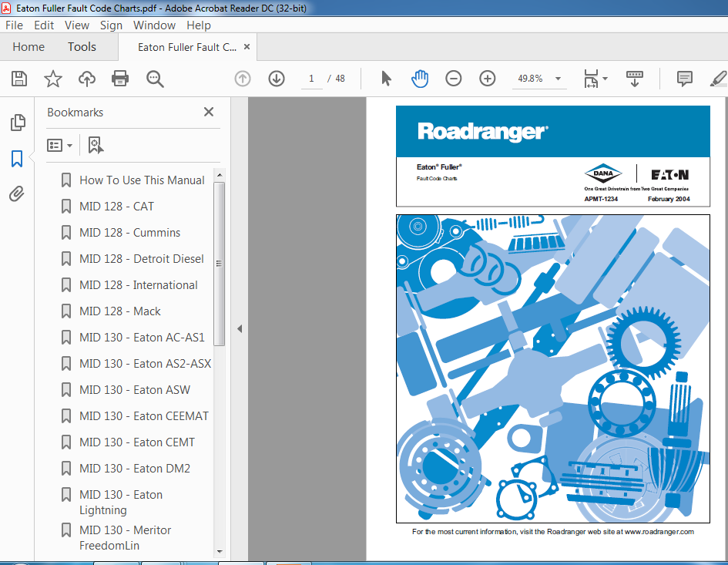Viewport: 728px width, 565px height.
Task: Select the MID 128 - Mack bookmark
Action: (119, 311)
